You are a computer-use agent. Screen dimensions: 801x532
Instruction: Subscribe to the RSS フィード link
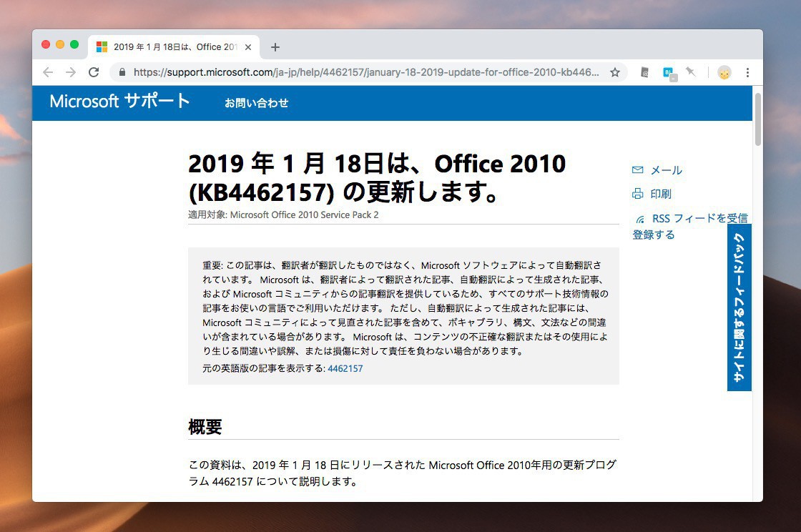click(690, 226)
